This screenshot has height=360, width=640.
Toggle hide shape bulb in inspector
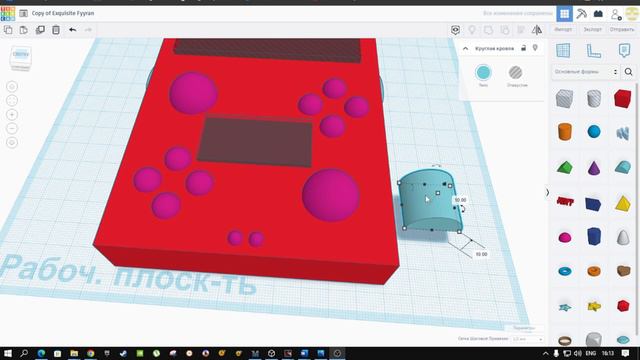point(535,48)
